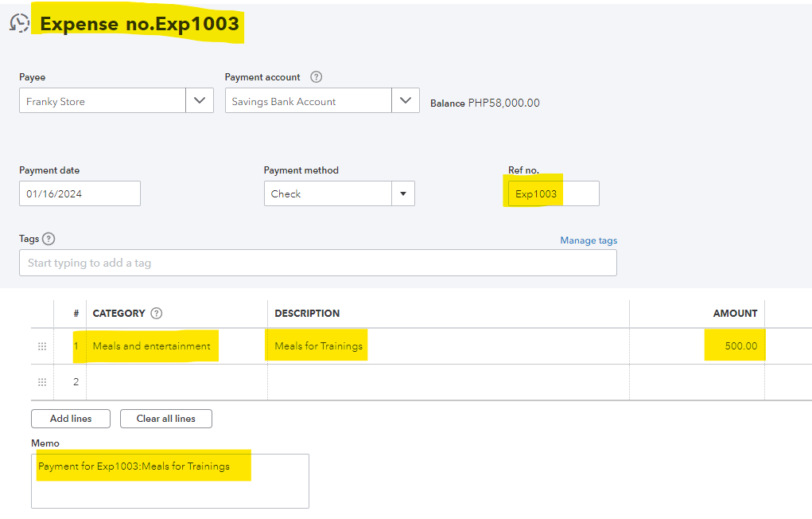
Task: Click the Payment date field
Action: 80,193
